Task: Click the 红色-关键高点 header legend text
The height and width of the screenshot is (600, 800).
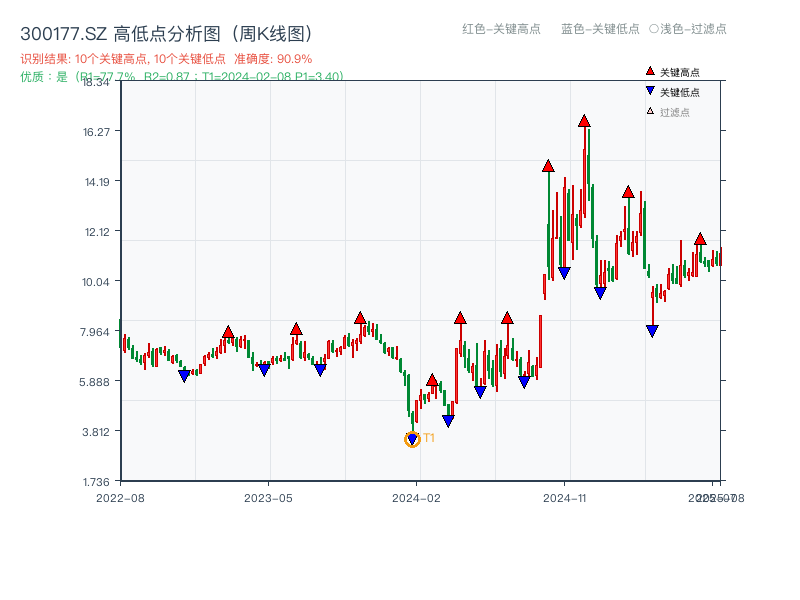Action: coord(501,29)
